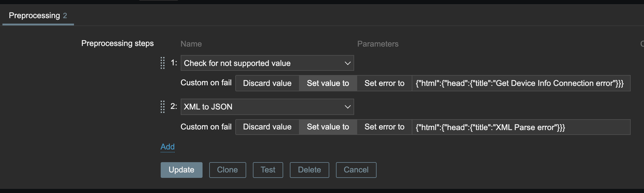This screenshot has height=193, width=644.
Task: Select 'Discard value' for step 1
Action: point(267,83)
